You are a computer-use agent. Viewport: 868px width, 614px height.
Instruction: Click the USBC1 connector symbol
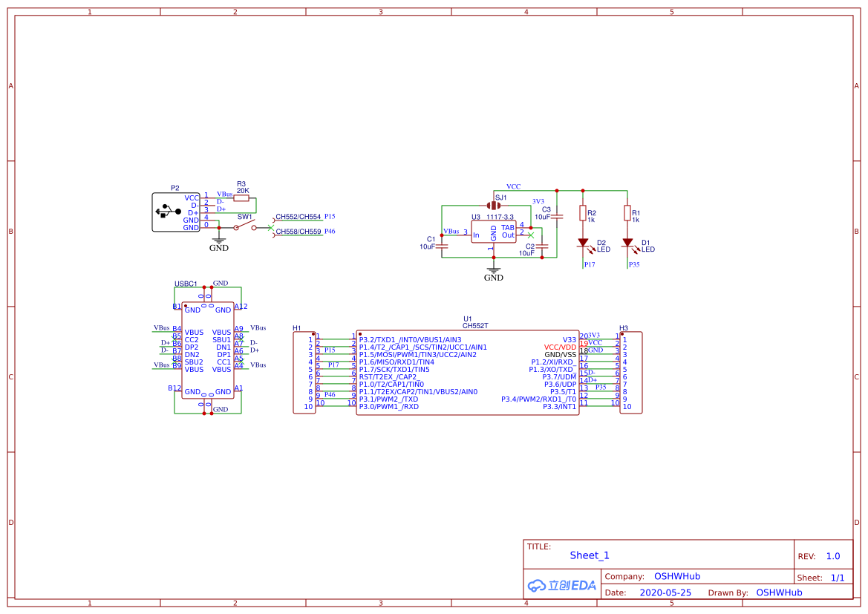point(209,350)
